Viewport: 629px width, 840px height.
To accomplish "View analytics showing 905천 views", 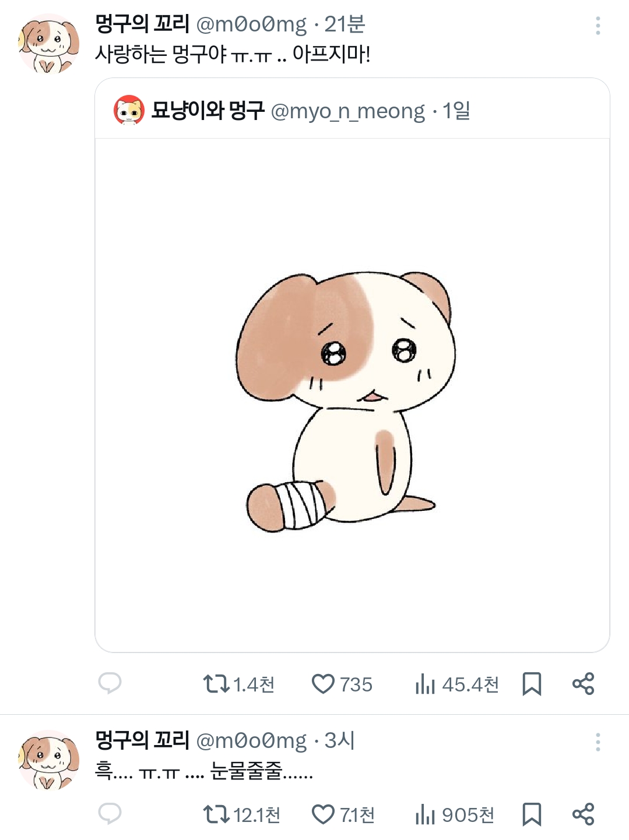I will pos(426,814).
